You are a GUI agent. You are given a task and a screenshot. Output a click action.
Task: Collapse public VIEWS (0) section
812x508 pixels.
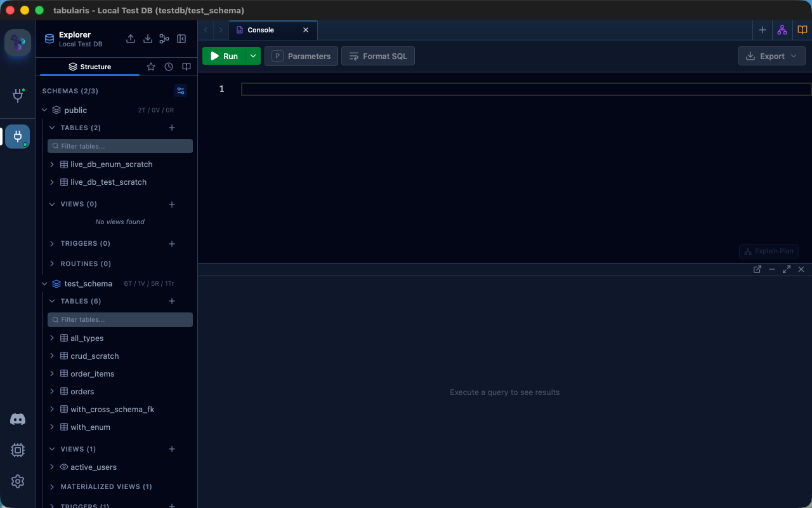(x=52, y=204)
